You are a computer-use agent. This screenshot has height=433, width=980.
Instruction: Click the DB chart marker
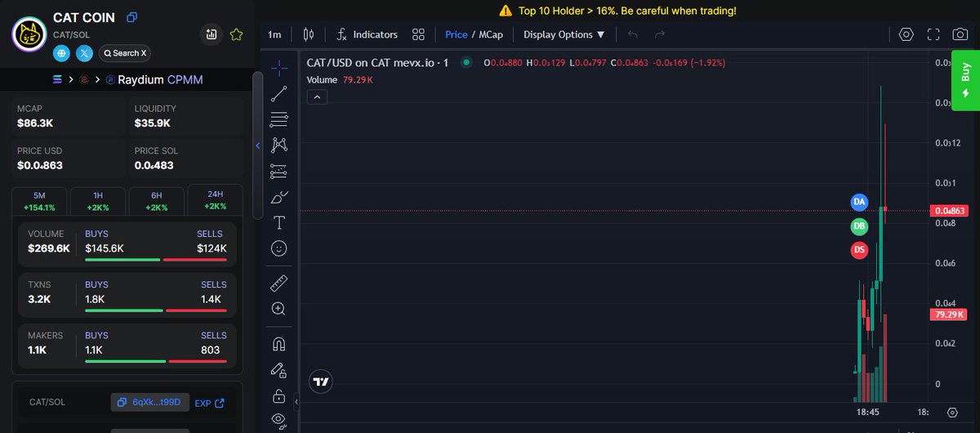pos(859,226)
